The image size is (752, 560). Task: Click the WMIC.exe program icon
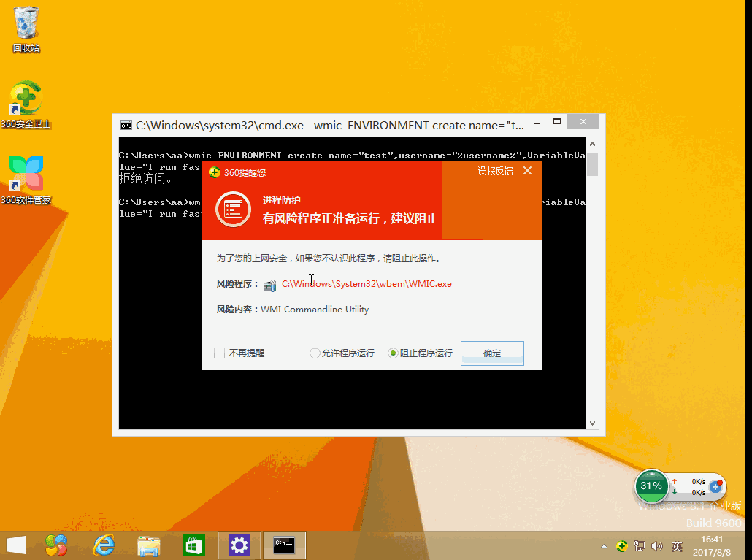(x=270, y=285)
